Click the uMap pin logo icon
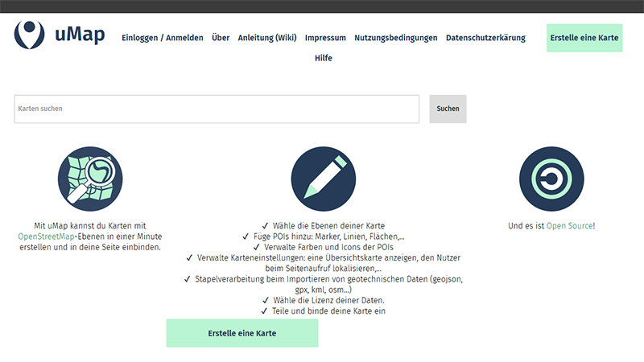The width and height of the screenshot is (644, 362). pyautogui.click(x=30, y=35)
